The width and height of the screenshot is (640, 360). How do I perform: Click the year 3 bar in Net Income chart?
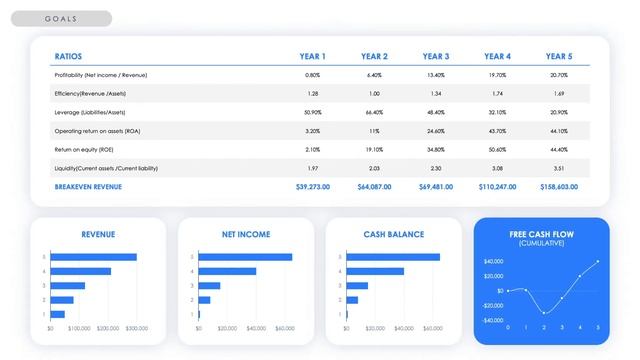pos(209,286)
